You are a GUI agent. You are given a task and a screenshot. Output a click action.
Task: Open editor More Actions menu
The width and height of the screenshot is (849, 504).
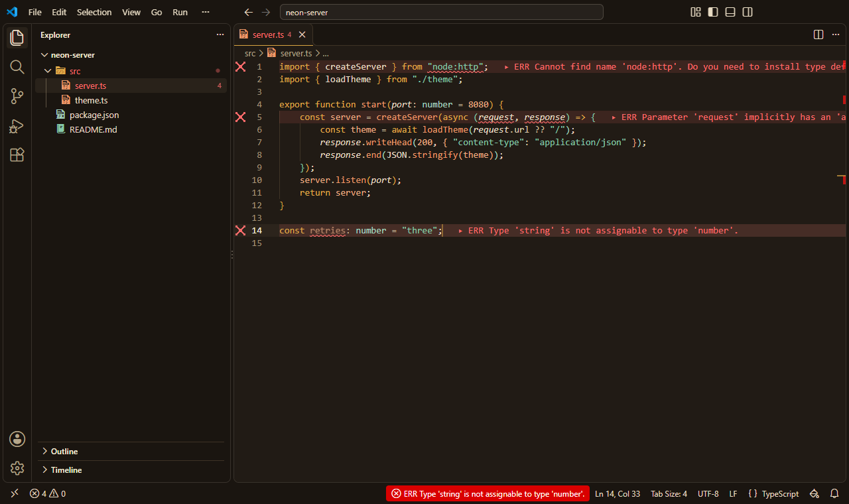click(x=835, y=34)
